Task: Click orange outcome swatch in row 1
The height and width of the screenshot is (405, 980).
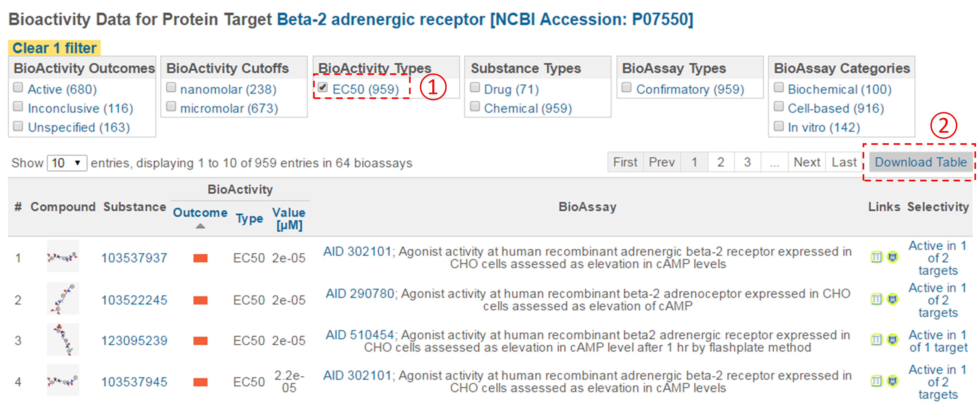Action: 200,258
